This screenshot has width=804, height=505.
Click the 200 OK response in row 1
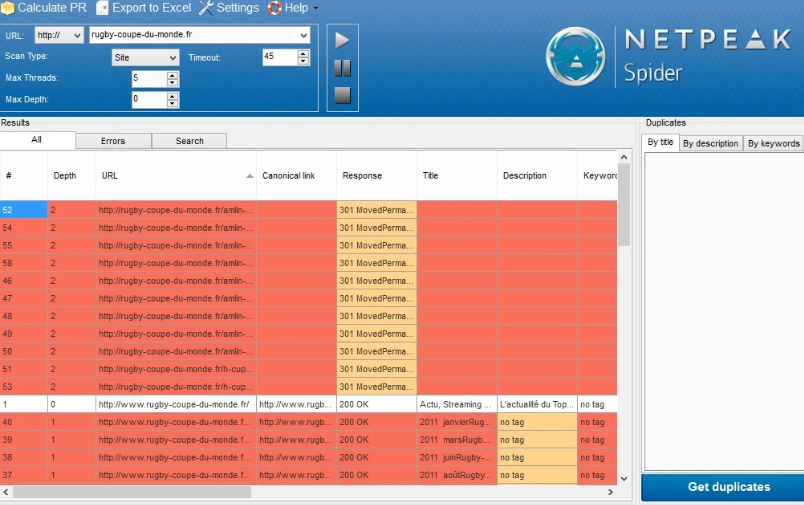tap(376, 404)
